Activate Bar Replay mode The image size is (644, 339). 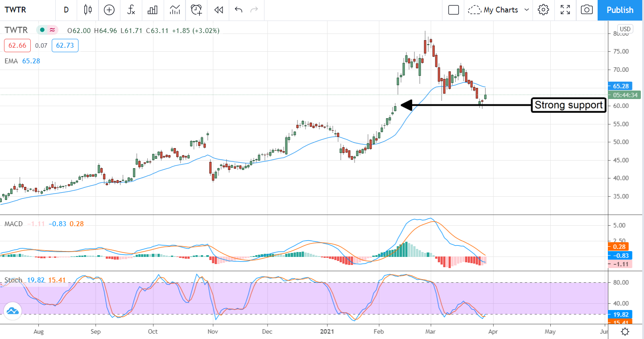(x=218, y=10)
